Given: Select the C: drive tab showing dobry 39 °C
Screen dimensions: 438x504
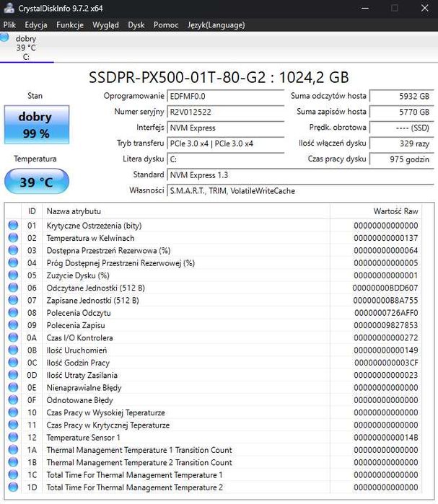Looking at the screenshot, I should 27,48.
